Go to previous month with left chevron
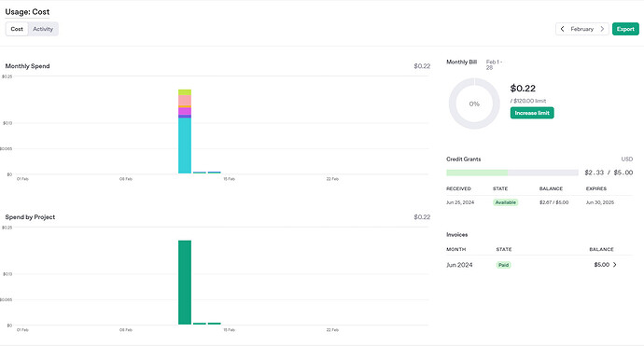644x346 pixels. tap(562, 29)
